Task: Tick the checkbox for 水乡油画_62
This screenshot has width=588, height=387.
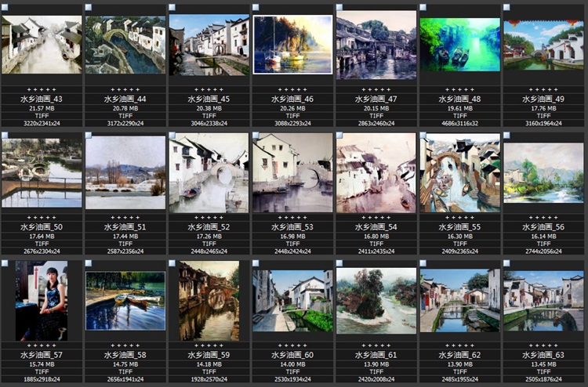Action: pyautogui.click(x=423, y=263)
